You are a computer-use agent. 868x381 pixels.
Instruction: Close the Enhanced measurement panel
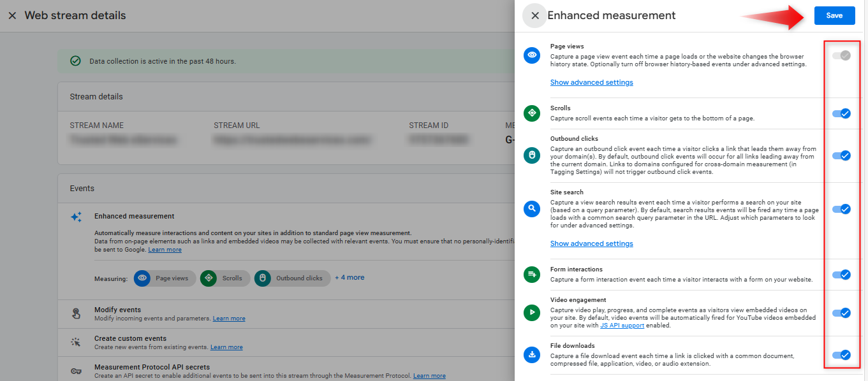534,15
